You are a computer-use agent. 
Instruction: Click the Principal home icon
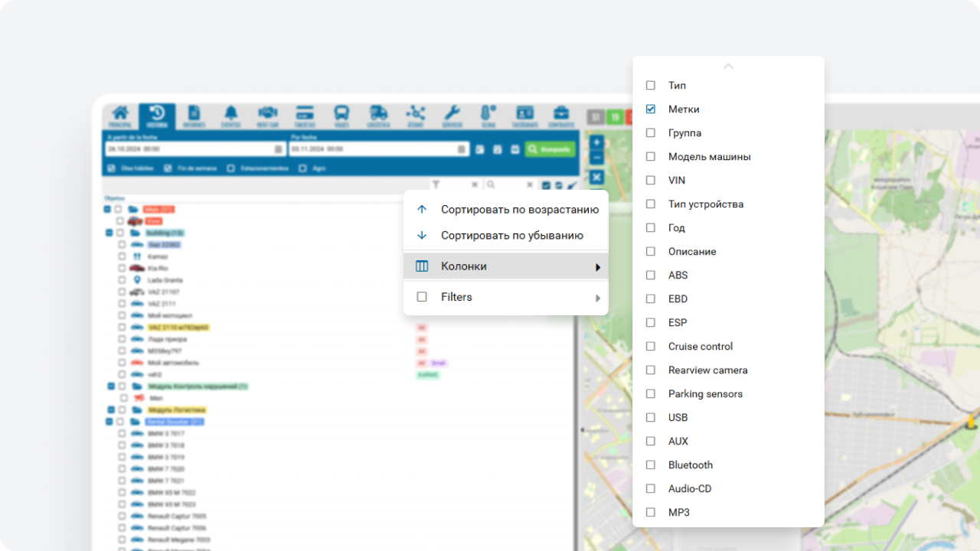click(x=120, y=116)
